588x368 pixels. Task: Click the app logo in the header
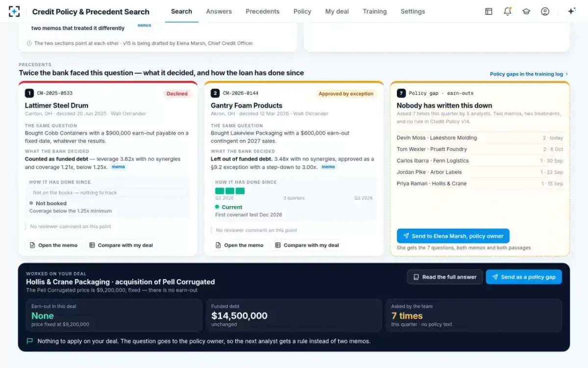(15, 11)
